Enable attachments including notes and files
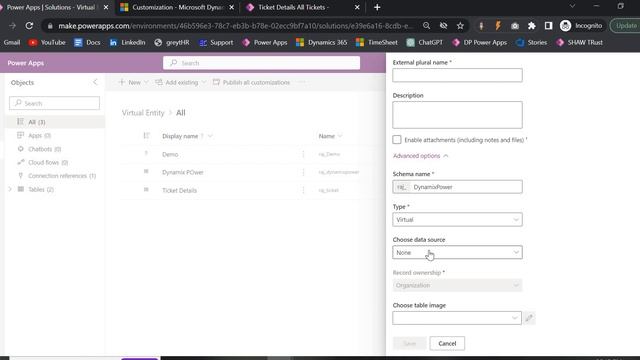This screenshot has height=360, width=640. tap(397, 140)
